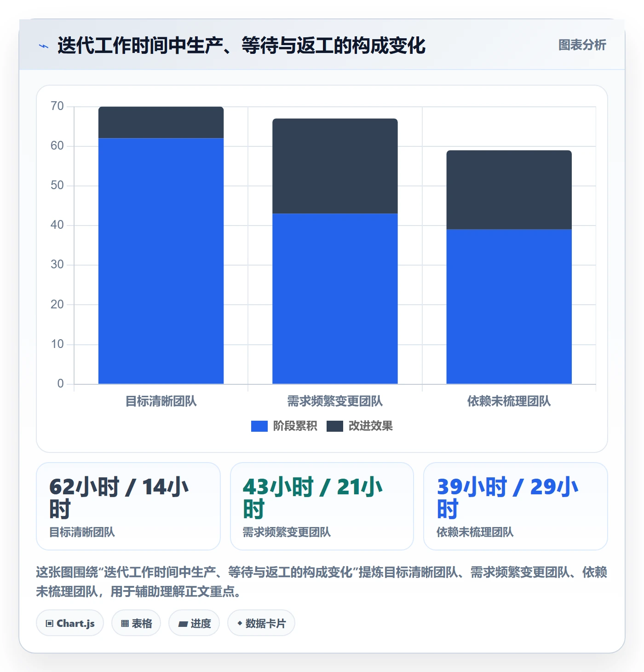Open the 43小时 / 21小时 data card

pos(322,506)
